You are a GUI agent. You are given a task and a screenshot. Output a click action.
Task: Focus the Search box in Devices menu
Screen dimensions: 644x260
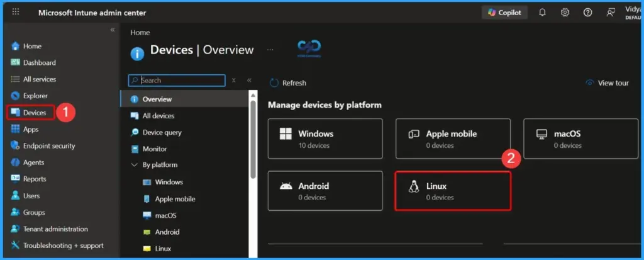[177, 80]
